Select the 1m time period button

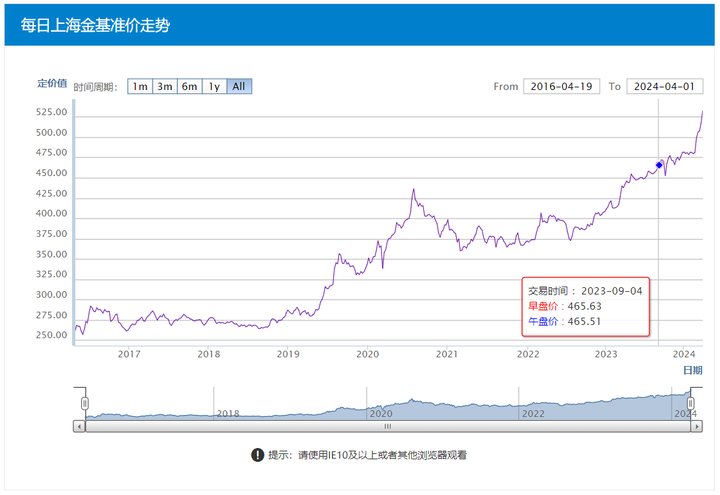tap(140, 86)
